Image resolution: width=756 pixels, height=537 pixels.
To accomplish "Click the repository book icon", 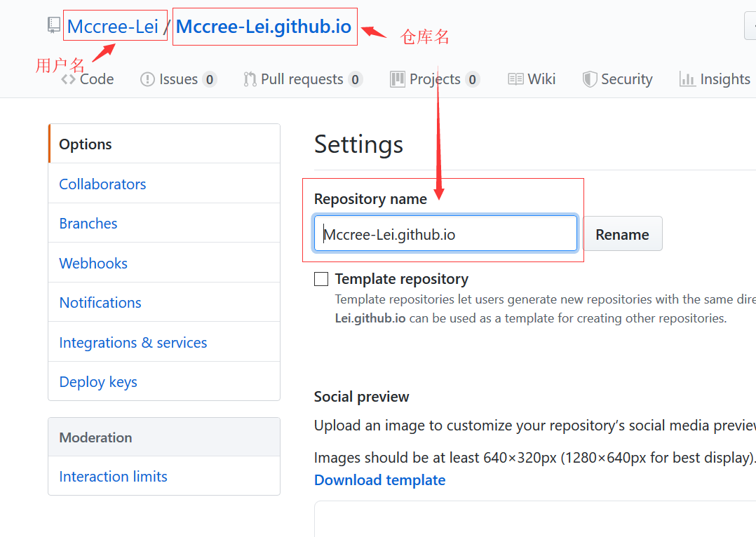I will (54, 26).
